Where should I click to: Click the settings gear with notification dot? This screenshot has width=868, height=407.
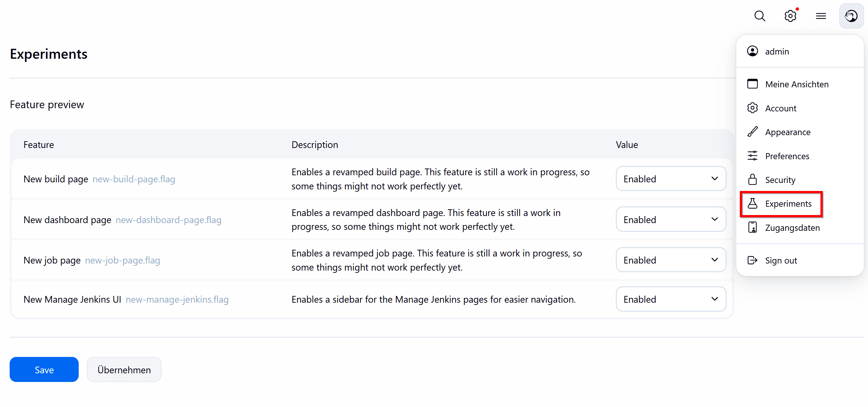point(791,16)
